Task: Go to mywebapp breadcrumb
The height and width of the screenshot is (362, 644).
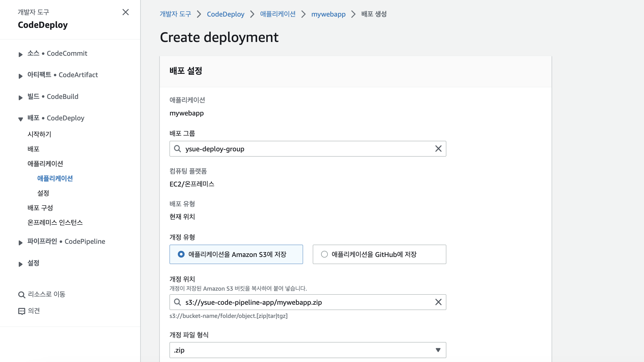Action: tap(328, 14)
